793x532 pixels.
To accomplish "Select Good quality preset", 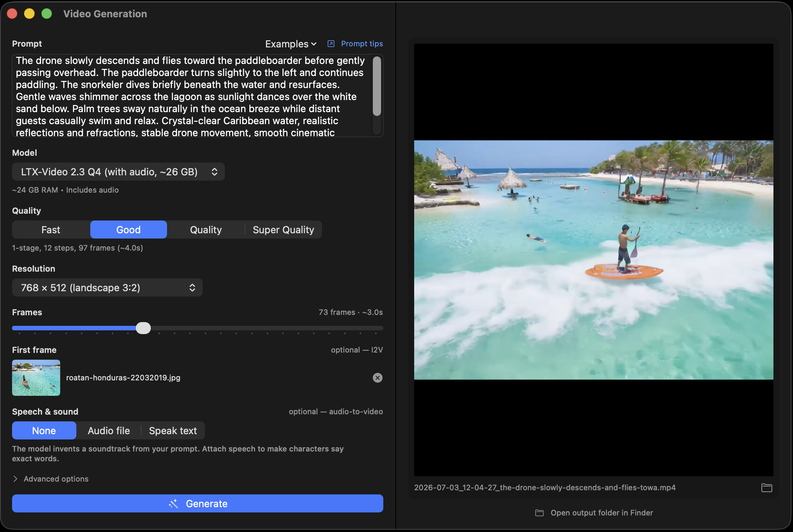I will [128, 230].
